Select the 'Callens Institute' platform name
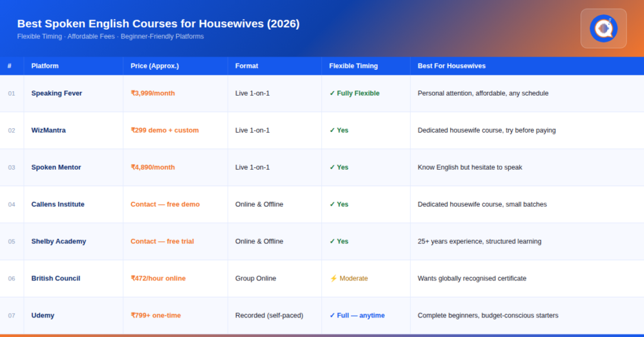This screenshot has width=644, height=337. 58,204
